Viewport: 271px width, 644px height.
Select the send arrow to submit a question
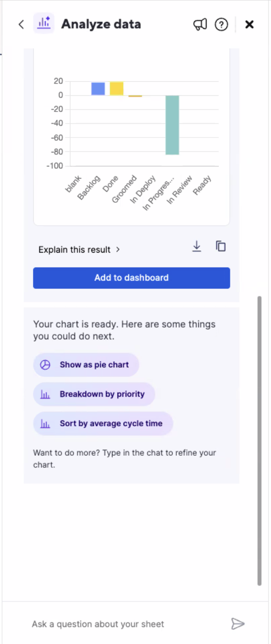pyautogui.click(x=238, y=624)
